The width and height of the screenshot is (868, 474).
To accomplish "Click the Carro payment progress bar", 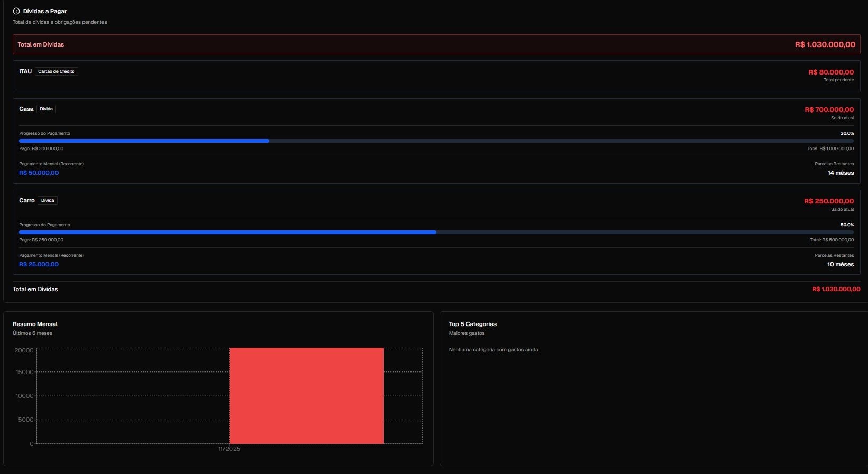I will 436,233.
